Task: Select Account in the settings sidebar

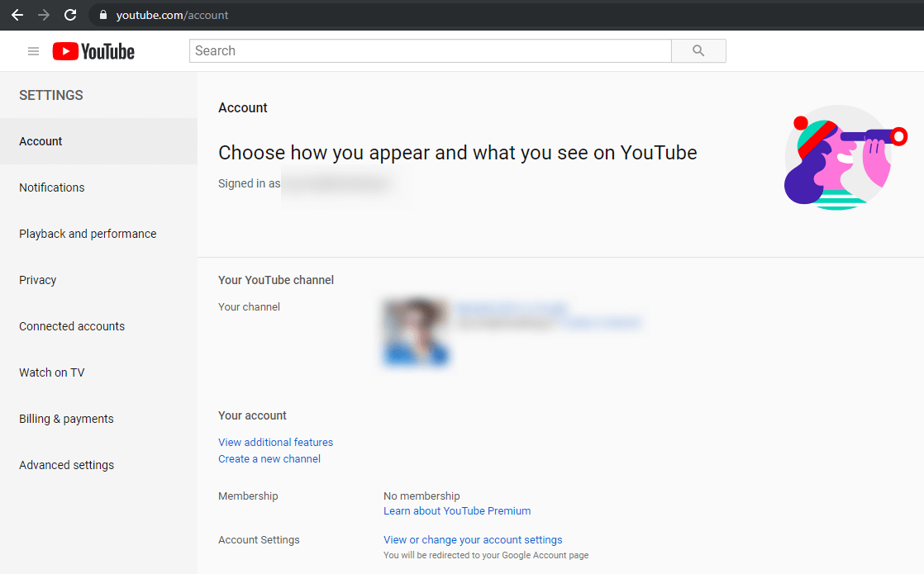Action: click(98, 141)
